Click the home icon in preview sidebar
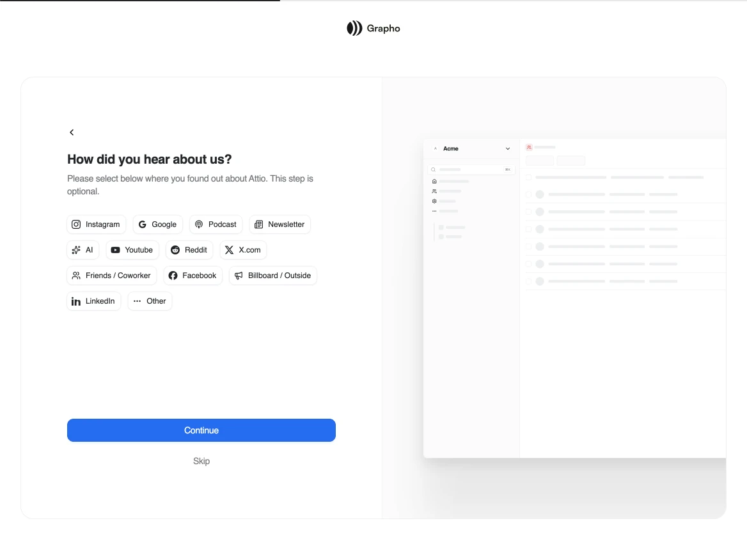Viewport: 747px width, 560px height. pos(434,182)
